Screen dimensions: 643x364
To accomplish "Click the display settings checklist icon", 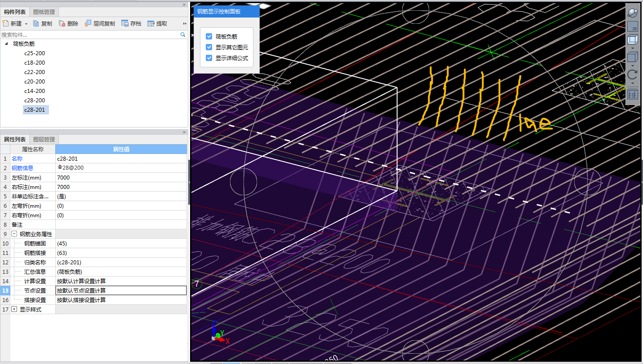I will 632,94.
